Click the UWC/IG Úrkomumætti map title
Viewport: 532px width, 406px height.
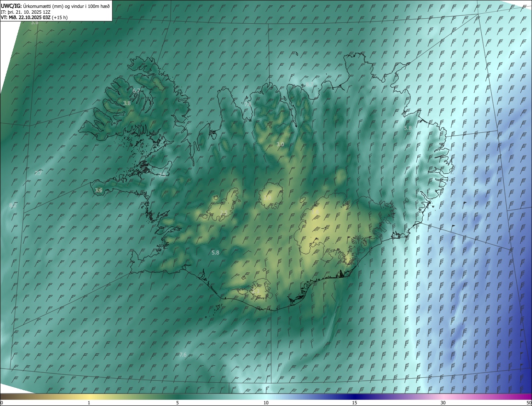pyautogui.click(x=55, y=6)
